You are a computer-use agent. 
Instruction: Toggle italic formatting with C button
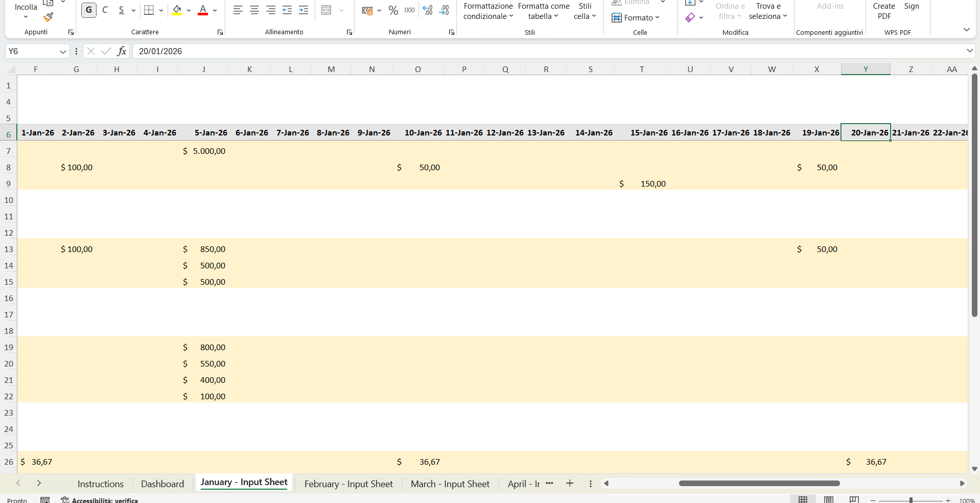point(105,10)
